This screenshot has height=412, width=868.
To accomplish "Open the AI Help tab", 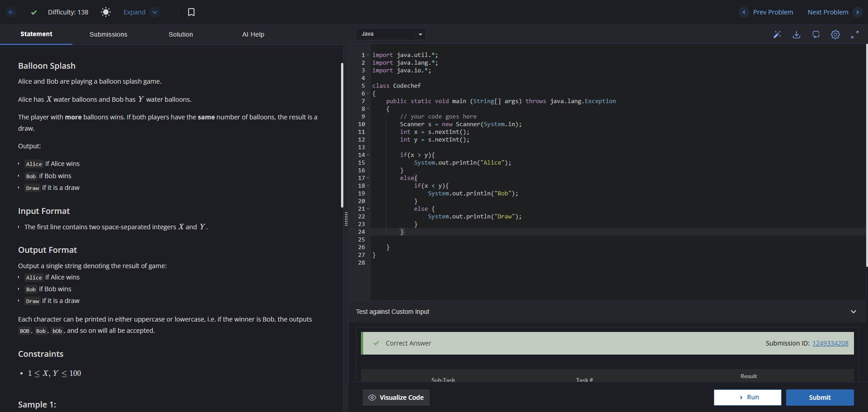I will [x=253, y=34].
